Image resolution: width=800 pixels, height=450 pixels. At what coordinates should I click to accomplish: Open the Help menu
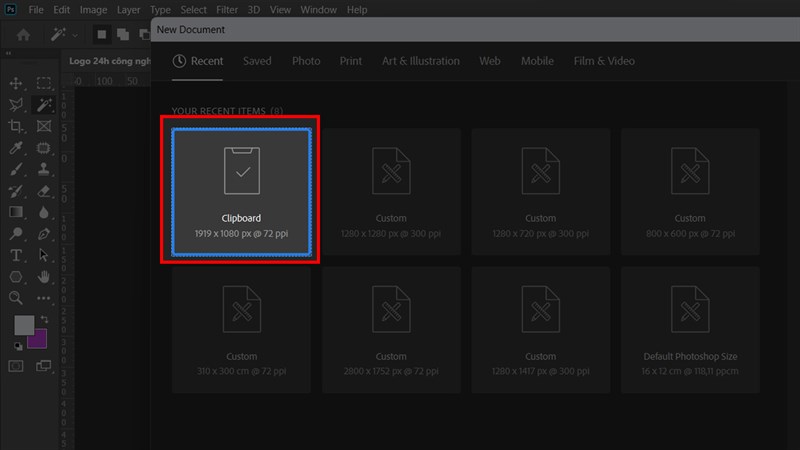coord(357,10)
